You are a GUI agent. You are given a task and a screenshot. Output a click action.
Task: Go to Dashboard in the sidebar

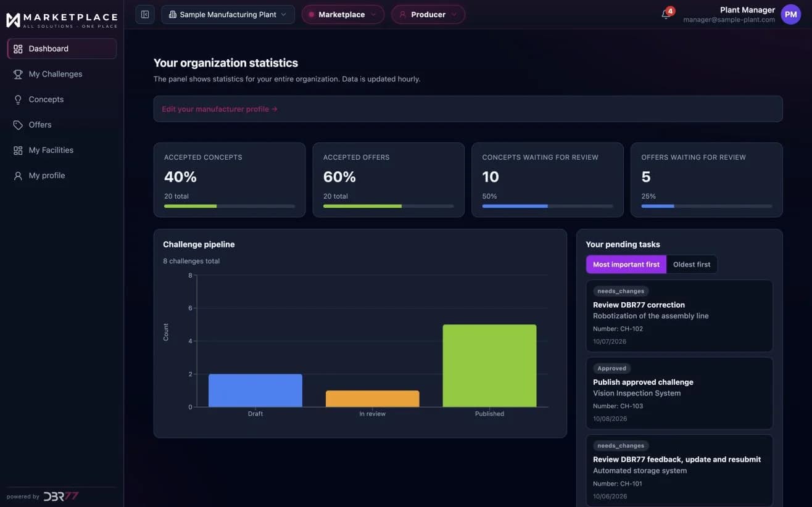coord(62,49)
